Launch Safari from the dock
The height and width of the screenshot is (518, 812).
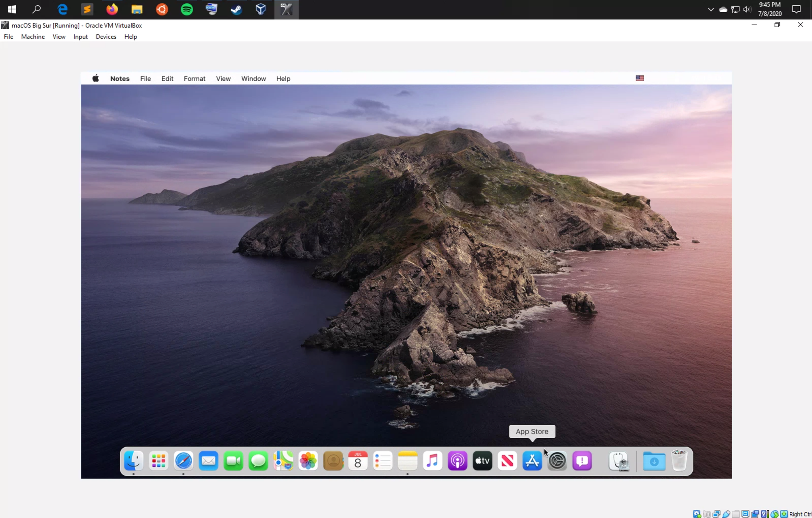pyautogui.click(x=184, y=460)
